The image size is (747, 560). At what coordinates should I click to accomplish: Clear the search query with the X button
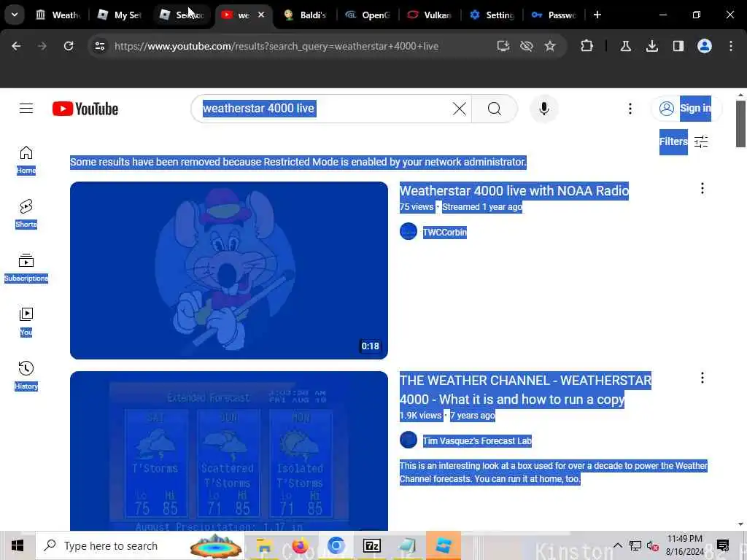pyautogui.click(x=460, y=109)
